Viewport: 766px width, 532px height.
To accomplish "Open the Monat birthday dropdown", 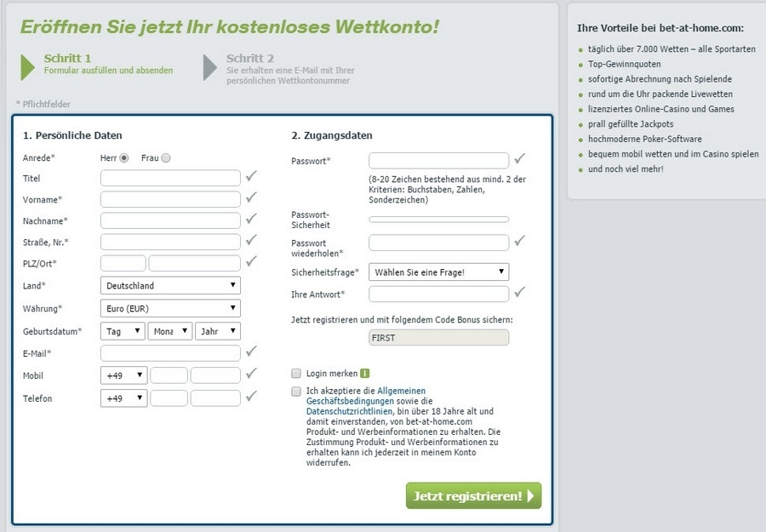I will click(170, 331).
